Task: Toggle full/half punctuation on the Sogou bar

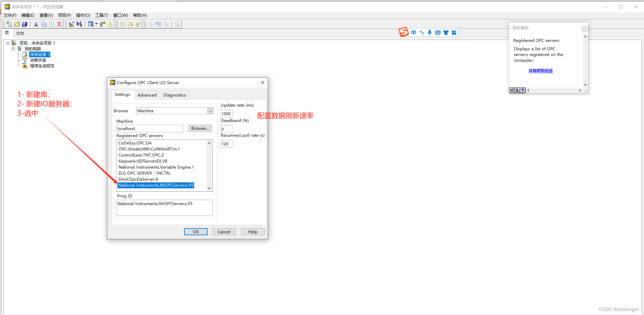Action: pyautogui.click(x=422, y=32)
